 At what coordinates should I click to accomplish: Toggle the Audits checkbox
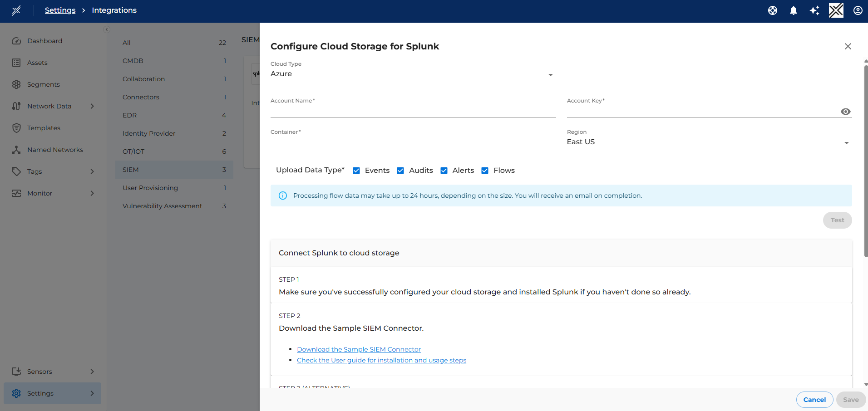click(400, 171)
